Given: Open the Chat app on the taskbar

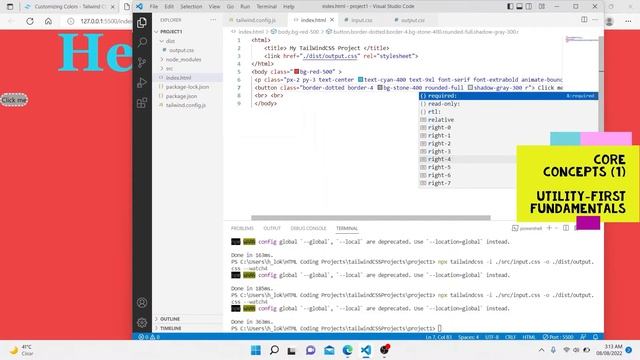Looking at the screenshot, I should 311,350.
